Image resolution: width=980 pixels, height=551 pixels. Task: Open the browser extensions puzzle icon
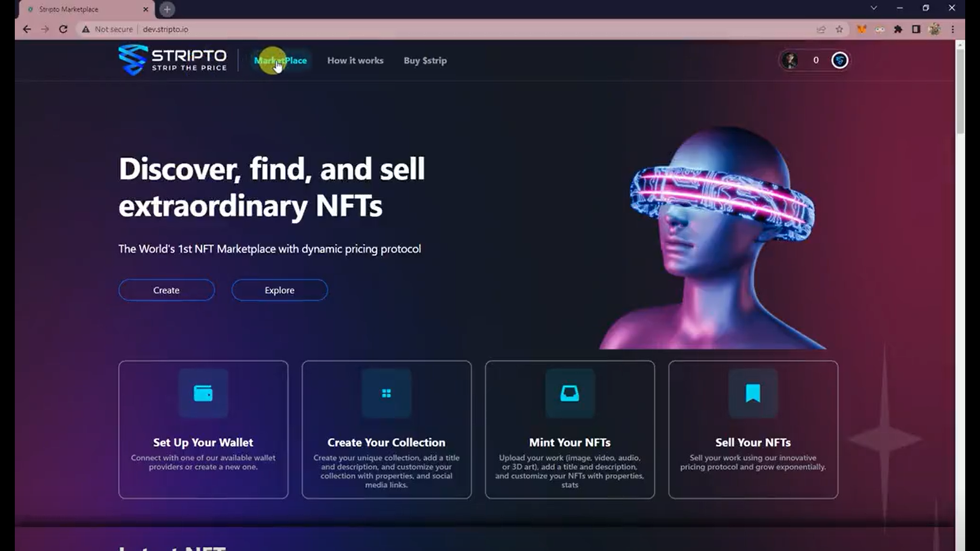898,29
